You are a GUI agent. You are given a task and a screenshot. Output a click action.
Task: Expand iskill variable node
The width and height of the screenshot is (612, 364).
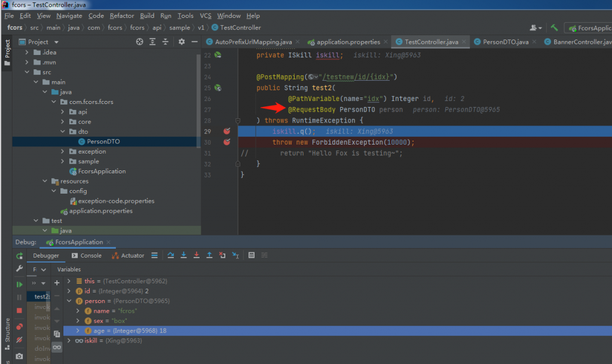point(69,341)
